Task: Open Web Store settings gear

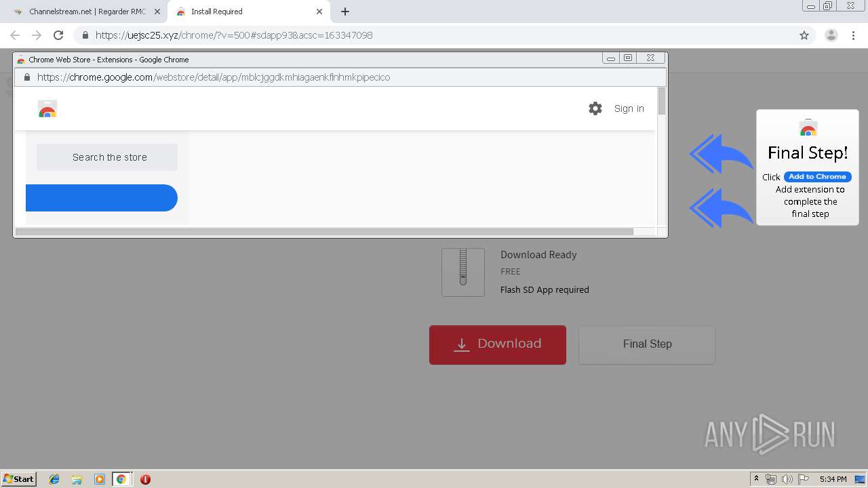Action: coord(595,108)
